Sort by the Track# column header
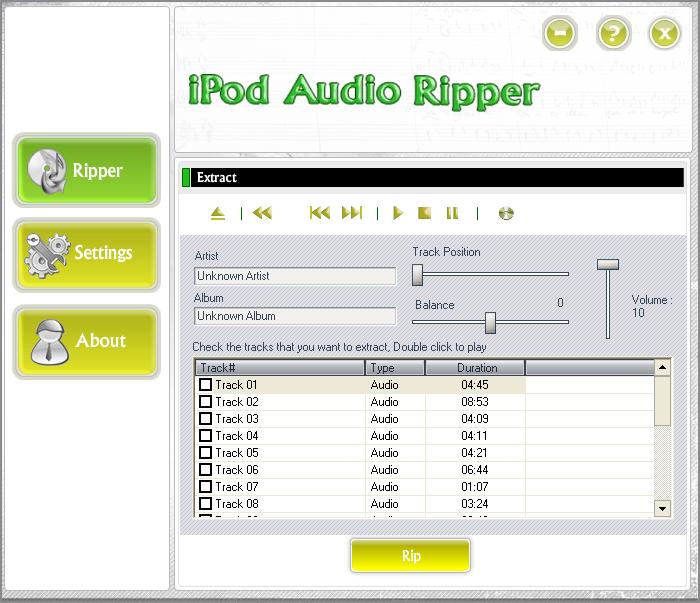This screenshot has height=603, width=700. coord(280,368)
